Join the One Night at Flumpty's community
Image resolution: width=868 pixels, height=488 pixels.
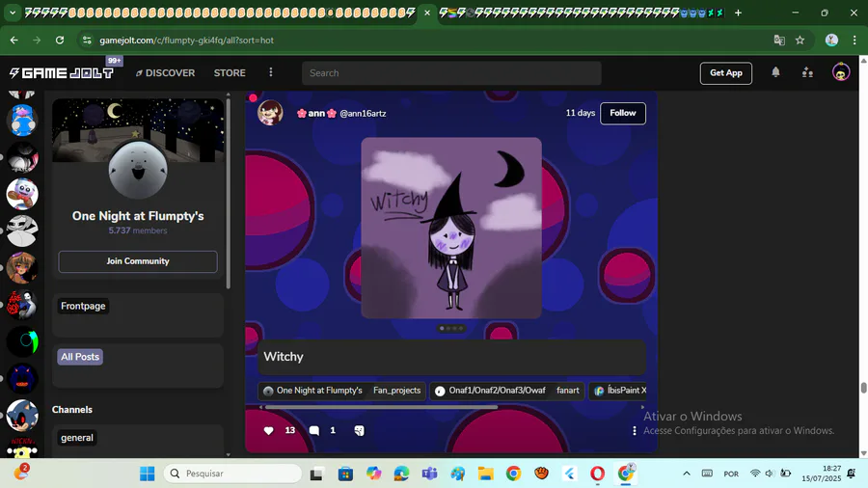pos(138,261)
